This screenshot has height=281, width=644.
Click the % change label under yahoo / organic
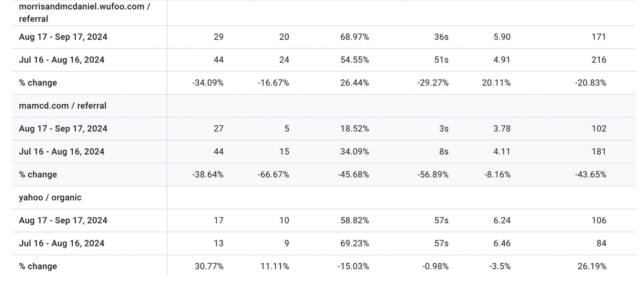[38, 266]
